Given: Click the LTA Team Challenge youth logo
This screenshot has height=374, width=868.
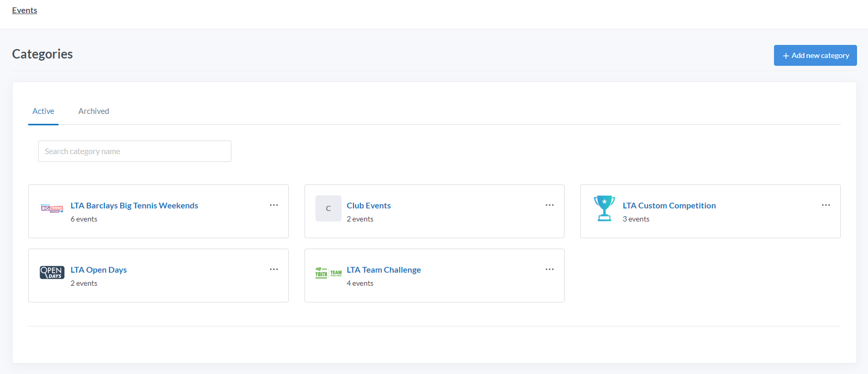Looking at the screenshot, I should [328, 273].
